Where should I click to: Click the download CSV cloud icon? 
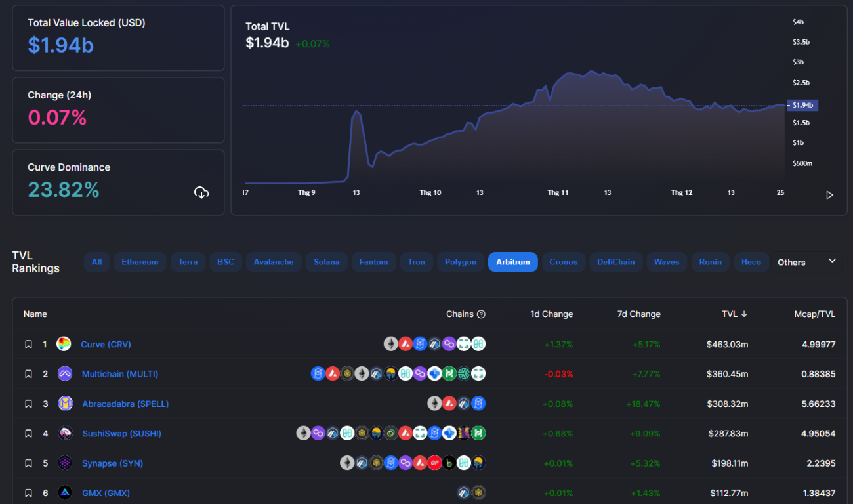[201, 192]
